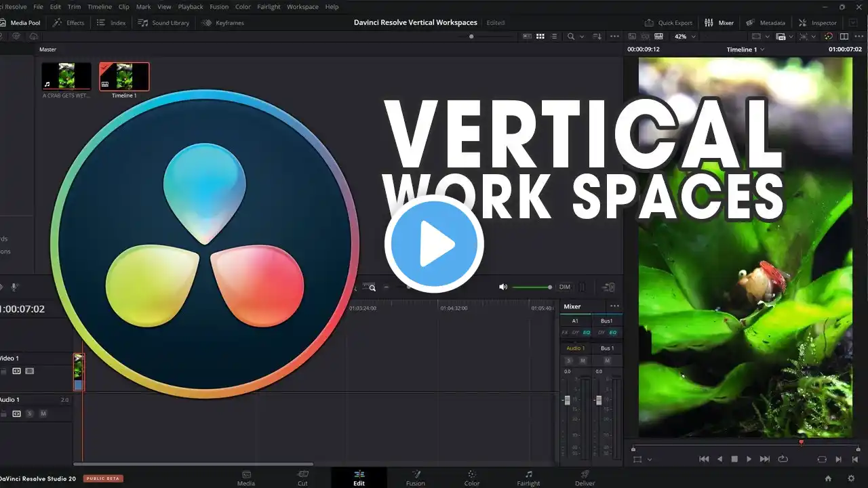Open the Deliver page
Image resolution: width=868 pixels, height=488 pixels.
click(585, 478)
